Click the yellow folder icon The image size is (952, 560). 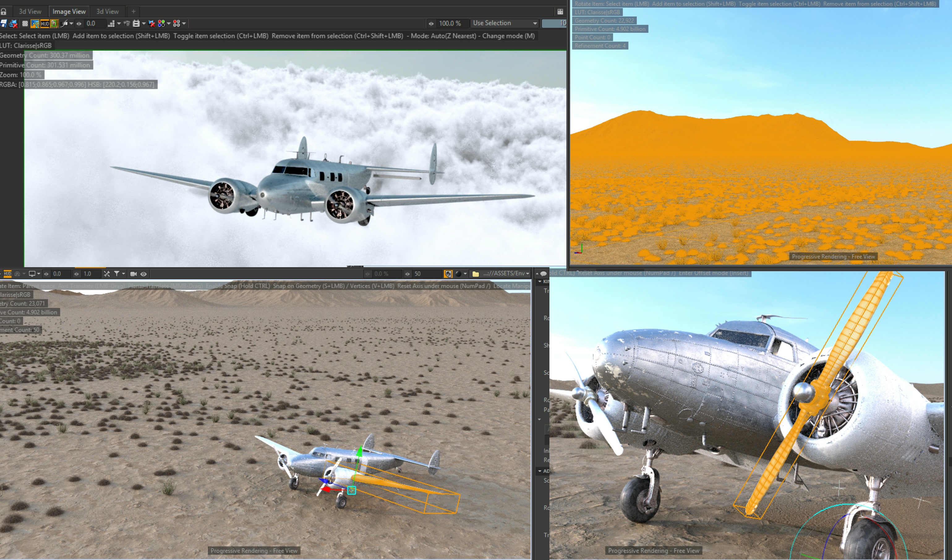click(x=476, y=274)
